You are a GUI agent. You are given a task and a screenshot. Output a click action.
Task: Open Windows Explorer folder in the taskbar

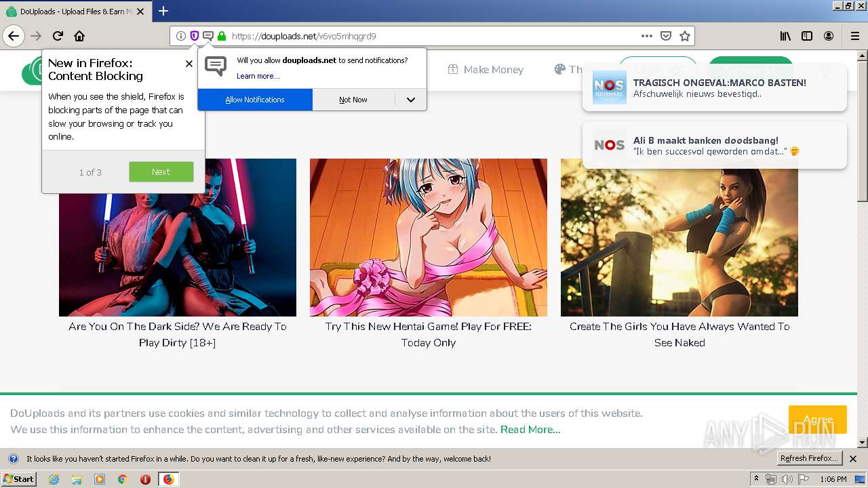[x=77, y=479]
